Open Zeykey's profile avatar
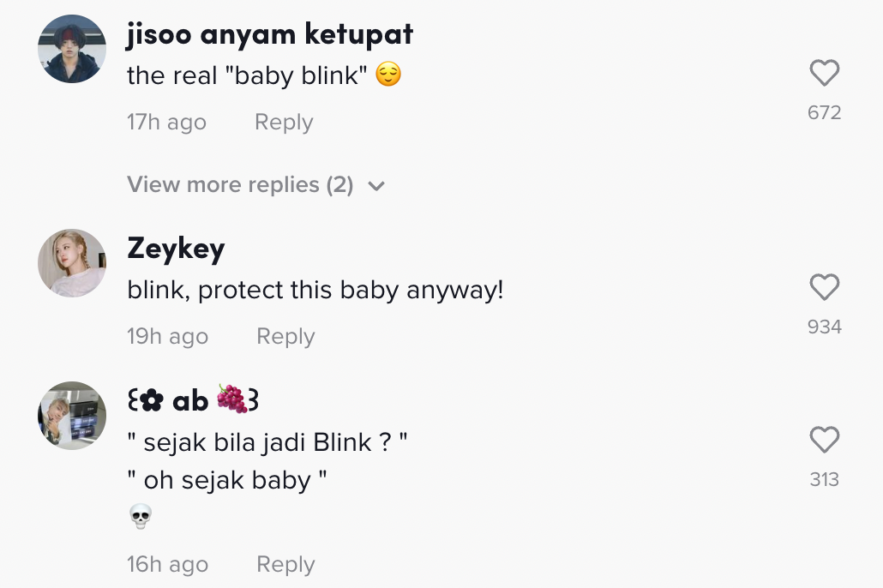This screenshot has width=883, height=588. (72, 263)
